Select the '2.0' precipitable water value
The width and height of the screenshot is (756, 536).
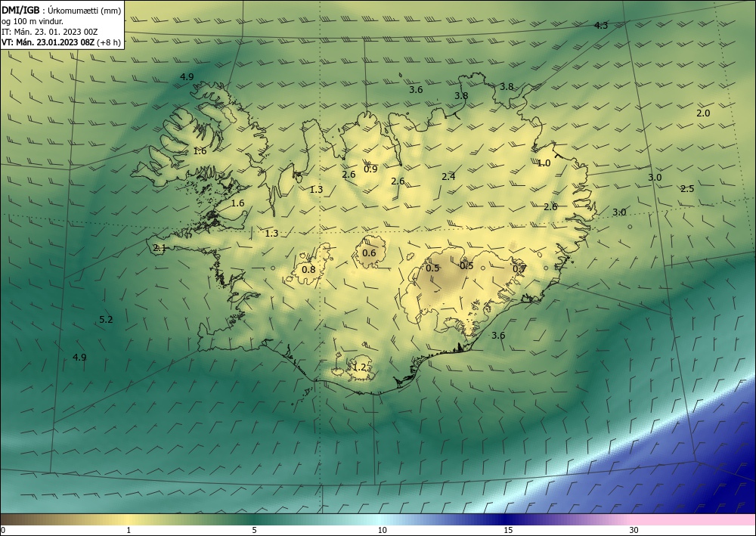[703, 113]
